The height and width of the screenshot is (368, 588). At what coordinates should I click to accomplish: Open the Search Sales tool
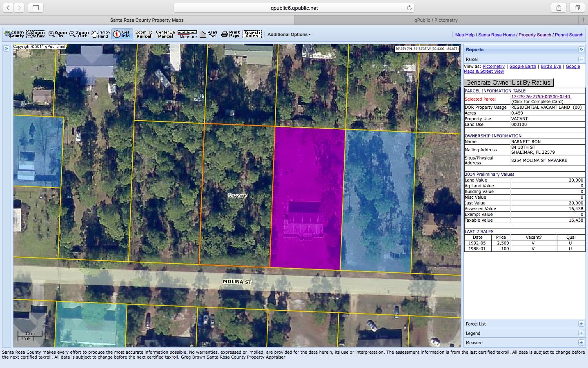coord(252,34)
